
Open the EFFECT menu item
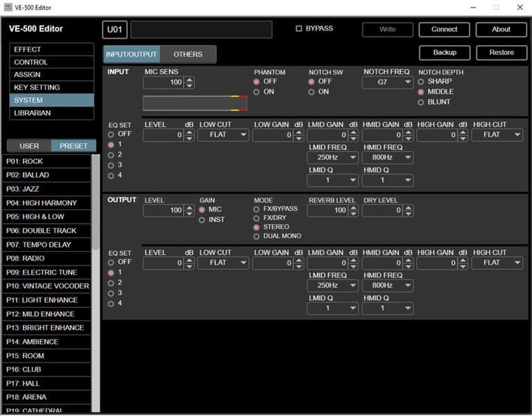[x=51, y=49]
